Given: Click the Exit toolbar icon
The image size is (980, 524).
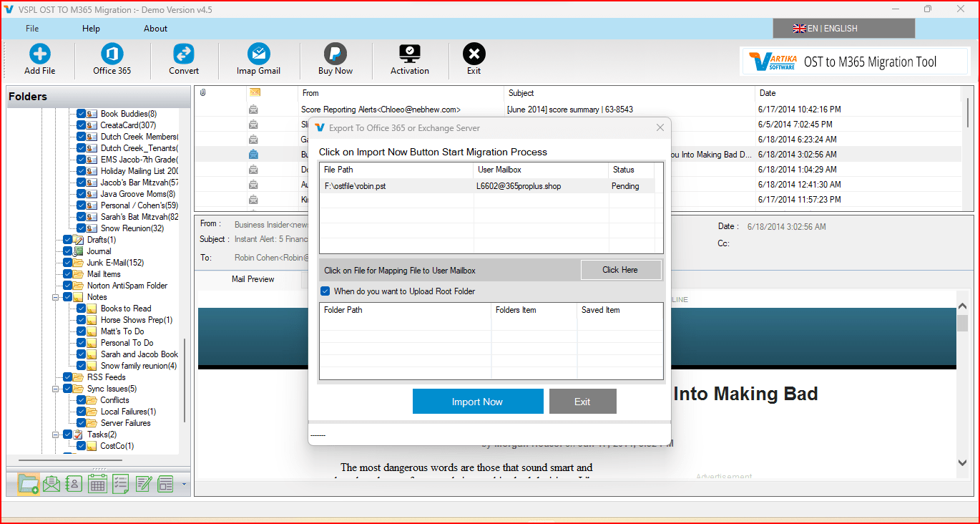Looking at the screenshot, I should click(474, 54).
